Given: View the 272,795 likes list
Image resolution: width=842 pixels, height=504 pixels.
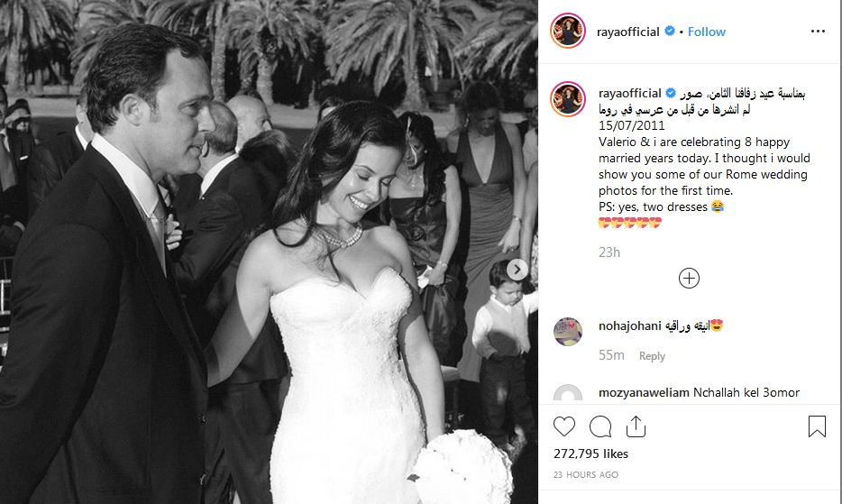Looking at the screenshot, I should click(x=590, y=454).
